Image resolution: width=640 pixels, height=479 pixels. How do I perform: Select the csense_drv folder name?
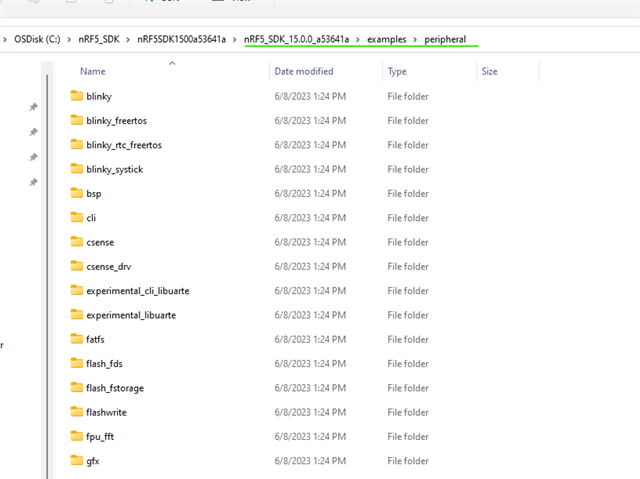coord(109,266)
